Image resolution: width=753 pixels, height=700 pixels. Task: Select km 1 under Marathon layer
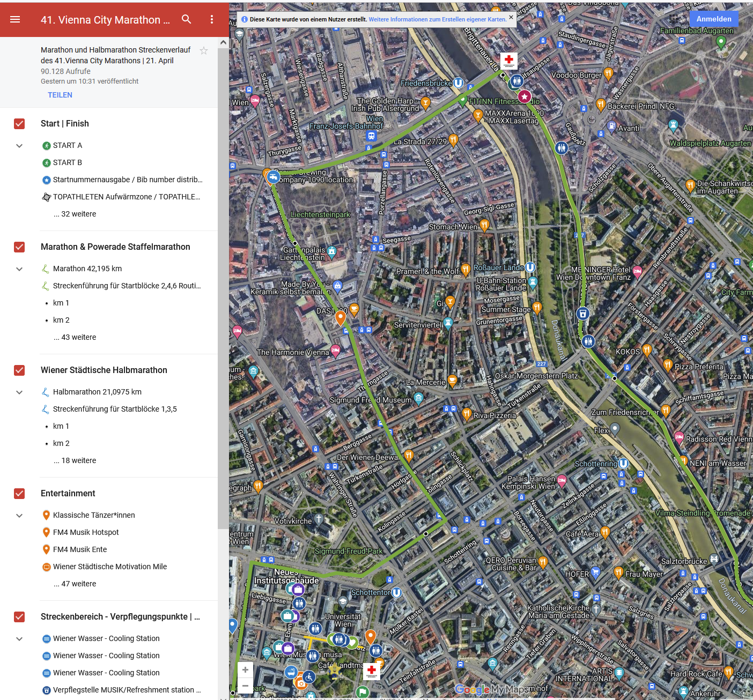[x=61, y=303]
